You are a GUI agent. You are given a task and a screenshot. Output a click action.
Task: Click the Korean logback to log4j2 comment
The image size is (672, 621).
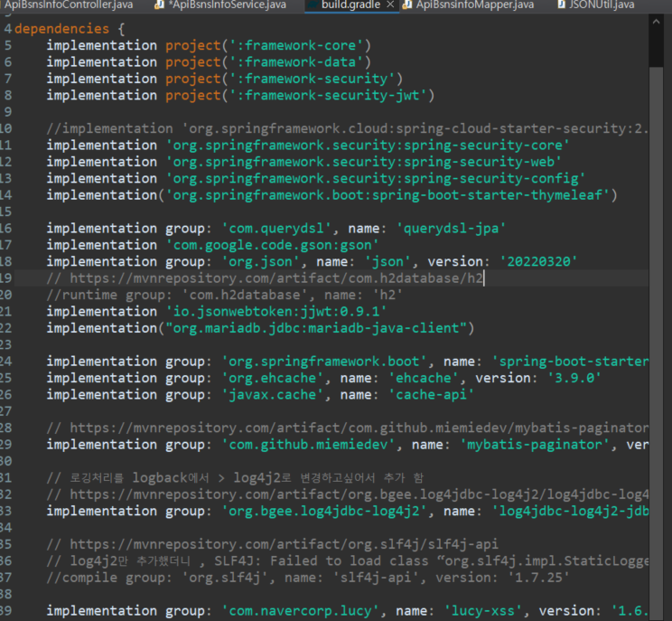click(235, 478)
